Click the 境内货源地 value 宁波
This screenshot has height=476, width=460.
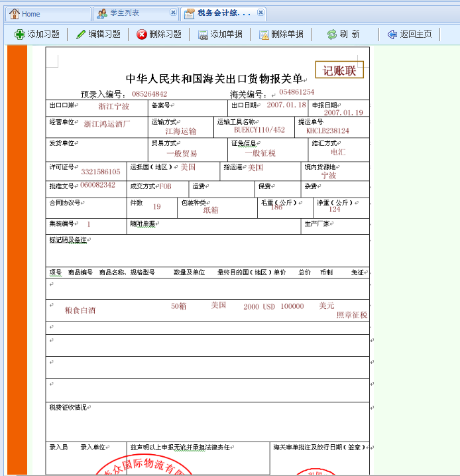point(329,176)
